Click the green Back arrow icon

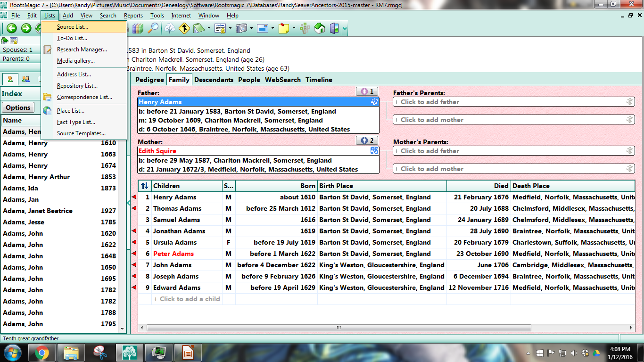pos(11,28)
